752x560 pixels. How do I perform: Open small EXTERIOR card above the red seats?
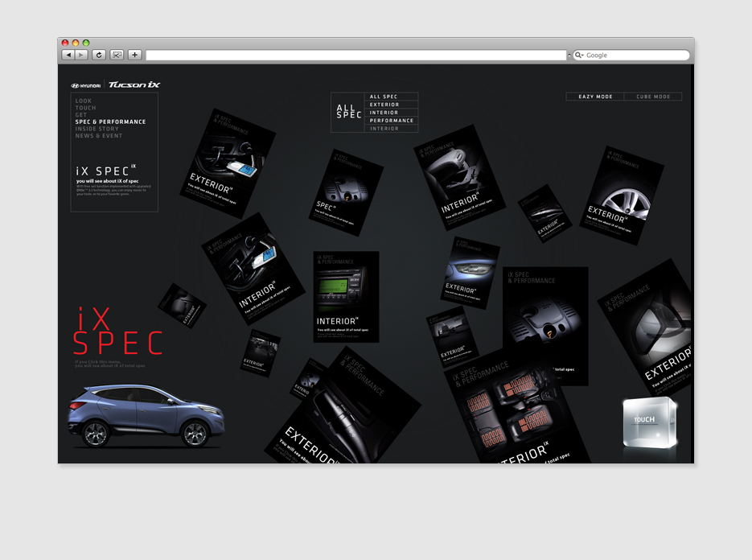(x=452, y=338)
